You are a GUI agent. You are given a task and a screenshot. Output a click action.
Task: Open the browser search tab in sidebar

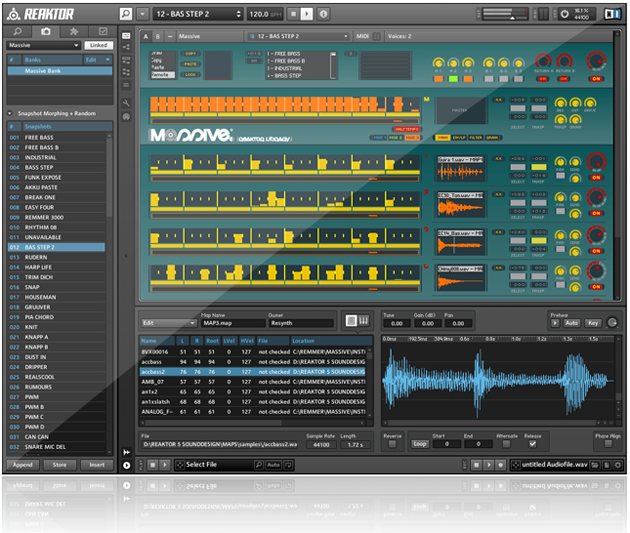point(18,31)
